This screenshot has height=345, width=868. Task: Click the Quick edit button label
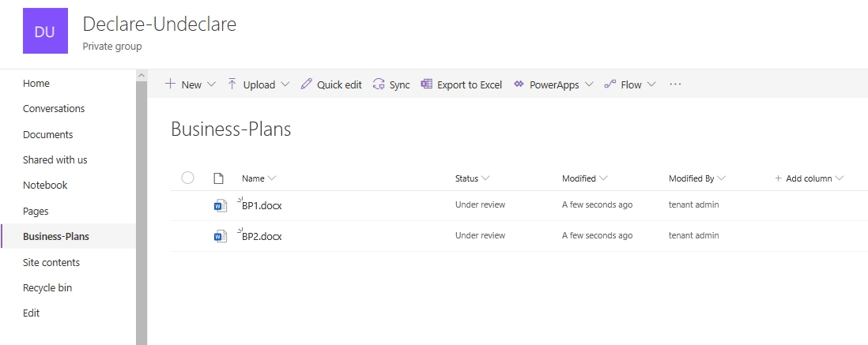click(339, 84)
